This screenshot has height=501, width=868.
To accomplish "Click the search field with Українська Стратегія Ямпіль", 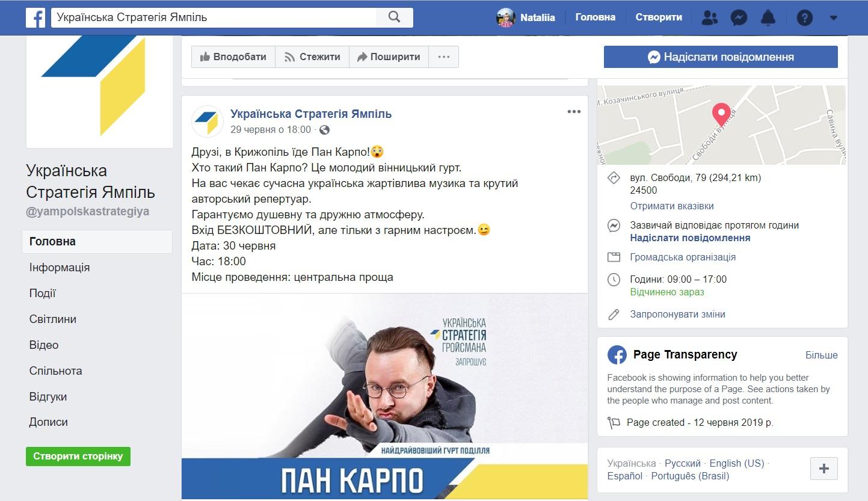I will click(214, 17).
